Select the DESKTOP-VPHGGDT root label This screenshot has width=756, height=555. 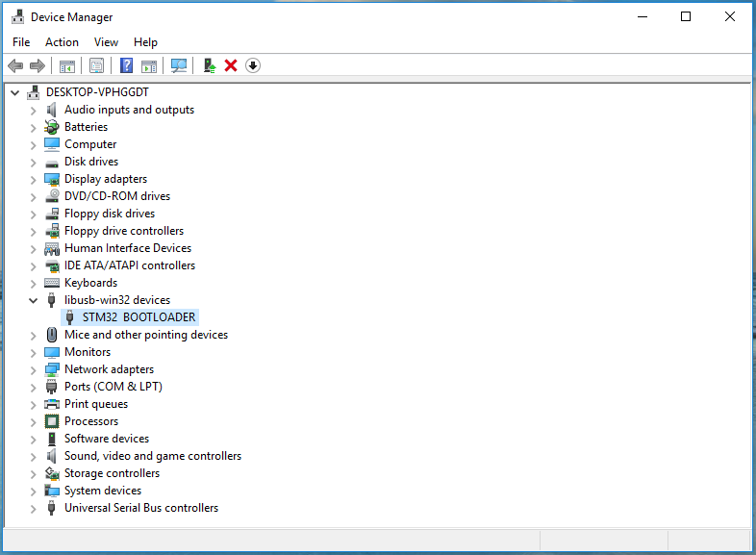coord(97,92)
